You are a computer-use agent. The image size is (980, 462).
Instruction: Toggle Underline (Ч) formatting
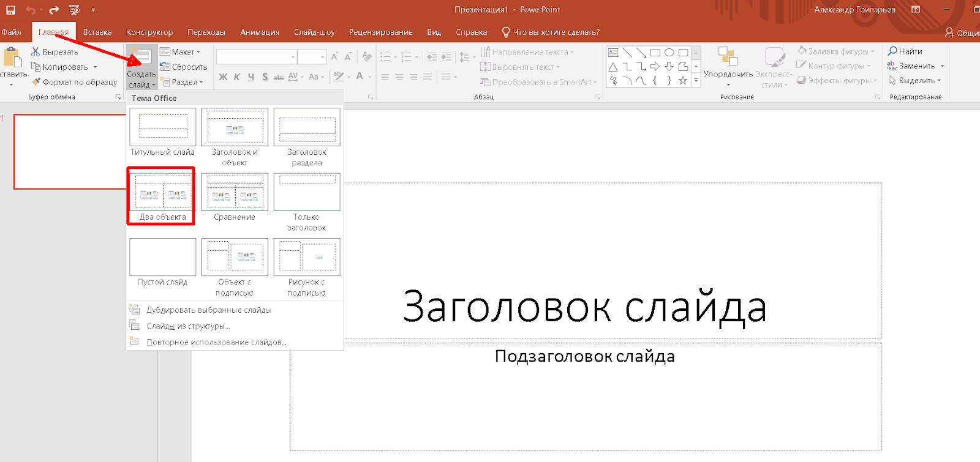pyautogui.click(x=251, y=77)
